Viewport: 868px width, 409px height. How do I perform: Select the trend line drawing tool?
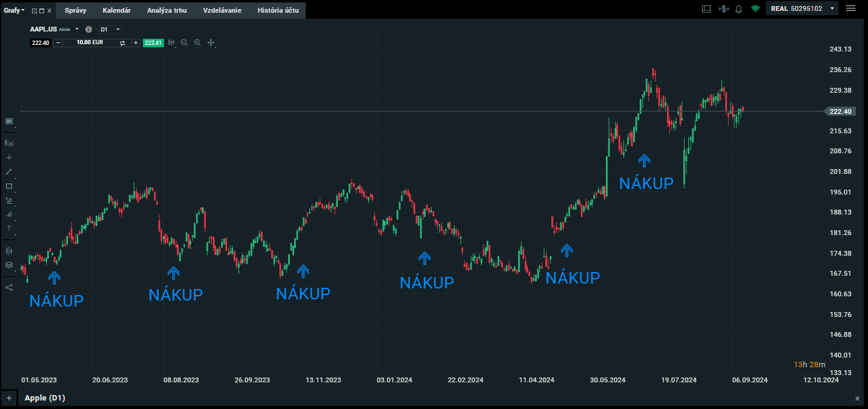(x=9, y=171)
